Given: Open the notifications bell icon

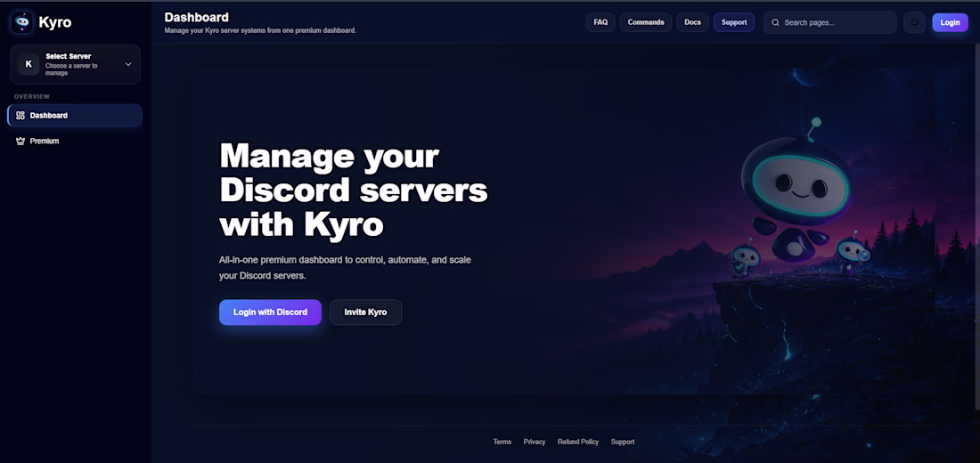Looking at the screenshot, I should coord(914,22).
